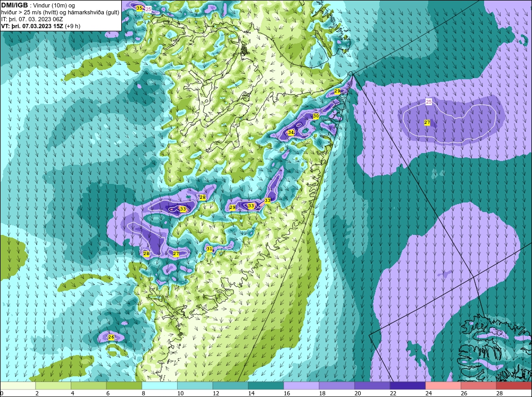
Task: Pick the 4–6 m/s green legend swatch
Action: 88,386
